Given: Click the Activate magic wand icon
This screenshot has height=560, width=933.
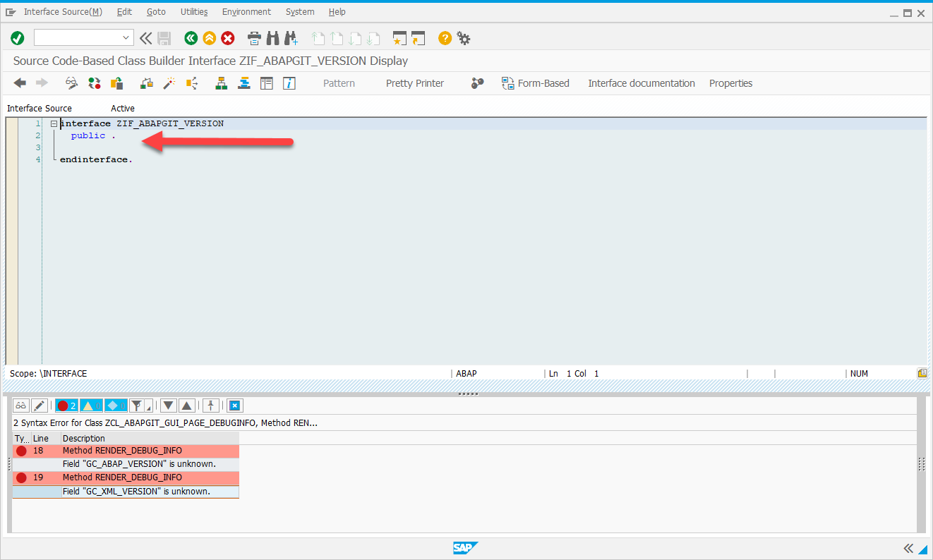Looking at the screenshot, I should tap(169, 83).
